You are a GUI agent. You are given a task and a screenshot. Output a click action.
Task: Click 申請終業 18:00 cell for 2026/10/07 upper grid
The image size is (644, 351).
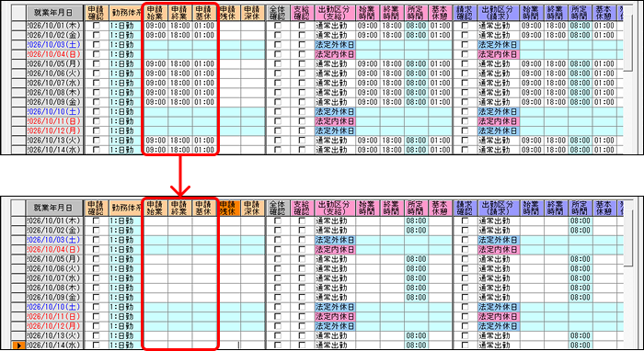[180, 83]
